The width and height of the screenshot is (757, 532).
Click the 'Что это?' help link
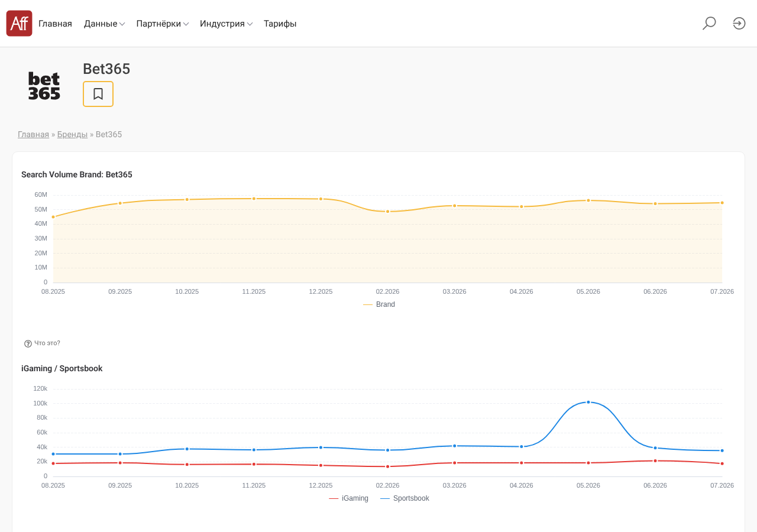[x=47, y=343]
